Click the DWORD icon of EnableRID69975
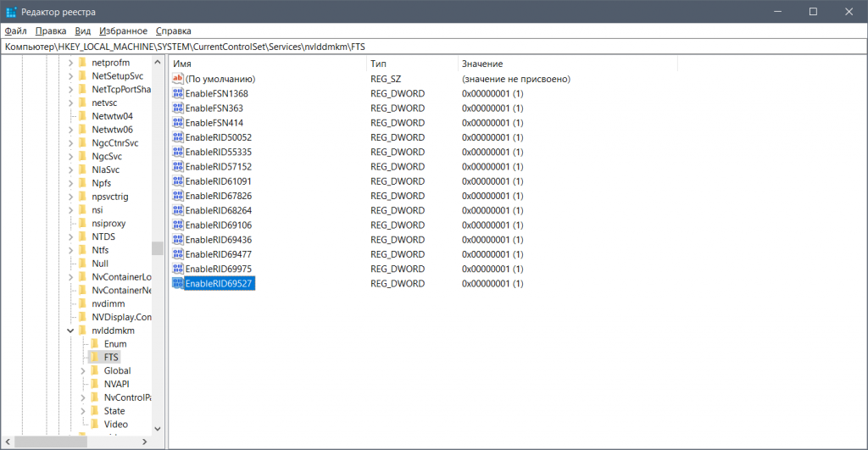This screenshot has width=868, height=450. (178, 269)
